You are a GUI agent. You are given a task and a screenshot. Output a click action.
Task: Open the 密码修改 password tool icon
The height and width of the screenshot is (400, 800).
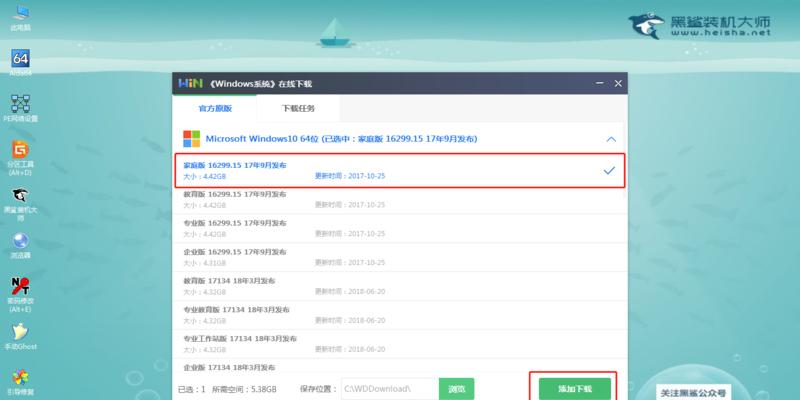point(20,294)
